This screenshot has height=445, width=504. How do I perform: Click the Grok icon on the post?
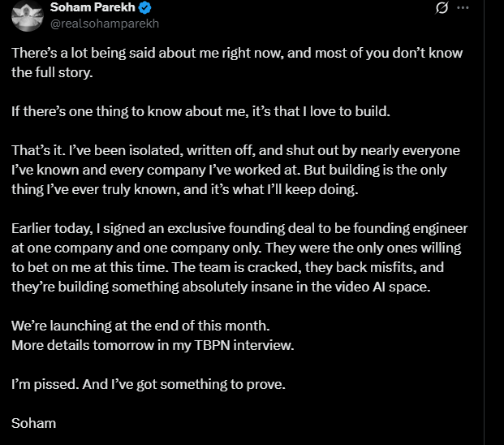tap(442, 9)
